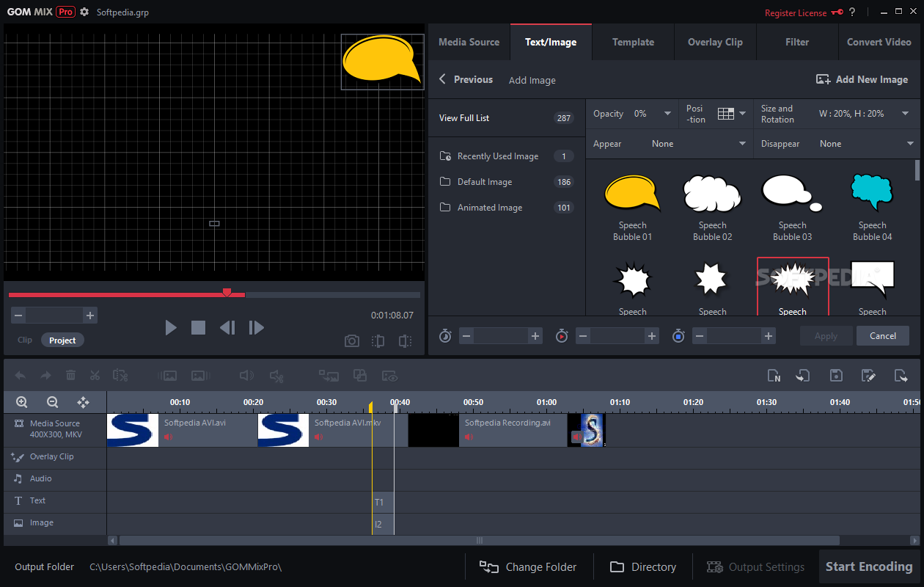
Task: Toggle mute on Softpedia AVI.mkv clip
Action: [319, 437]
